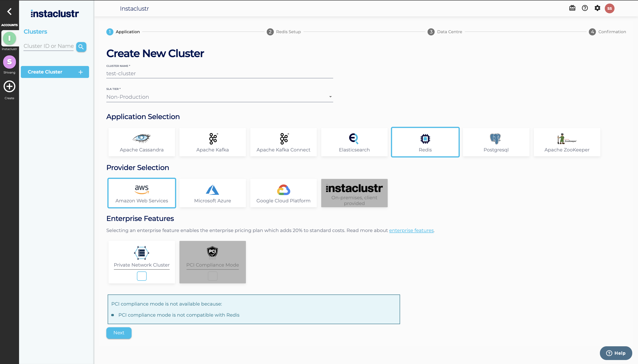Choose Google Cloud Platform provider
This screenshot has width=638, height=364.
click(283, 193)
